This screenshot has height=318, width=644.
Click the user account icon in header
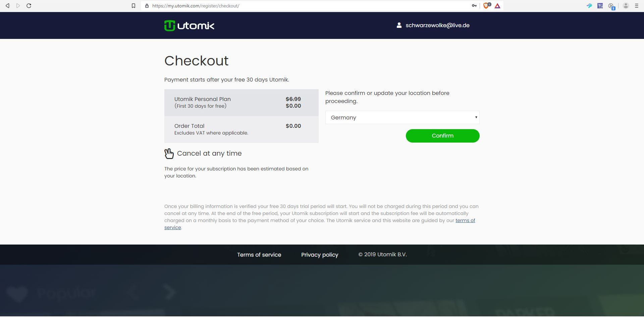399,25
